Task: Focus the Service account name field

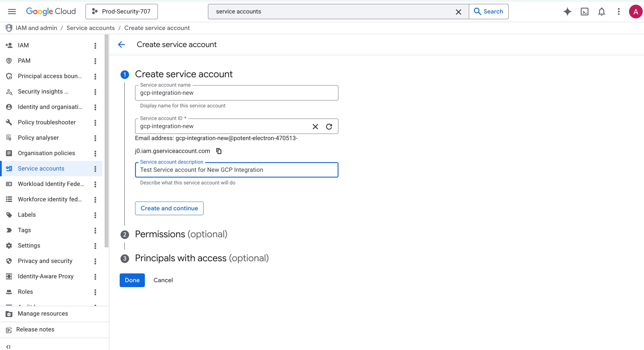Action: pos(237,93)
